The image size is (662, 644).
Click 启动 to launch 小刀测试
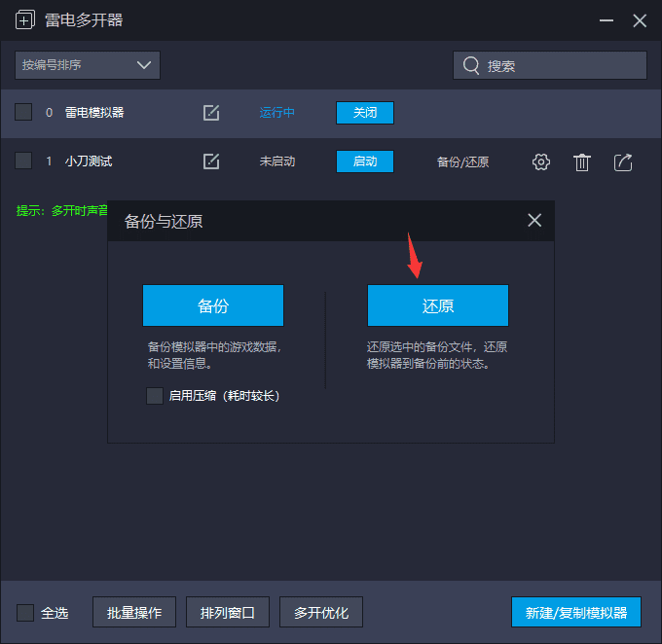click(365, 161)
